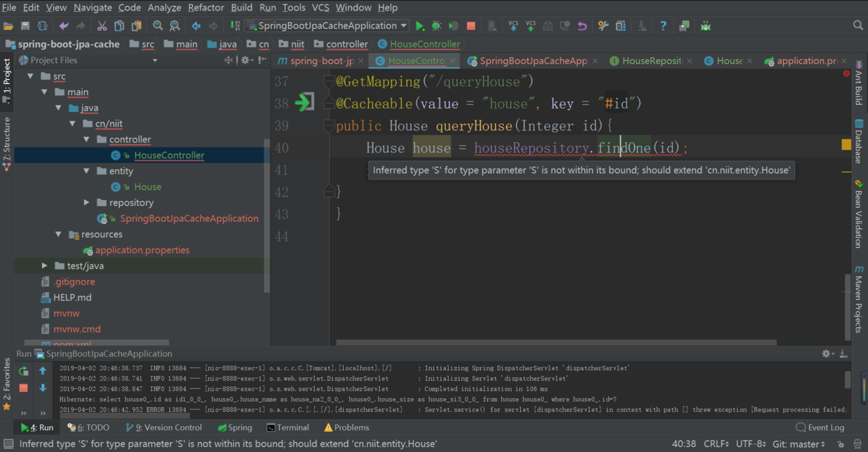Screen dimensions: 868x452
Task: Open the Terminal tool window
Action: 288,428
